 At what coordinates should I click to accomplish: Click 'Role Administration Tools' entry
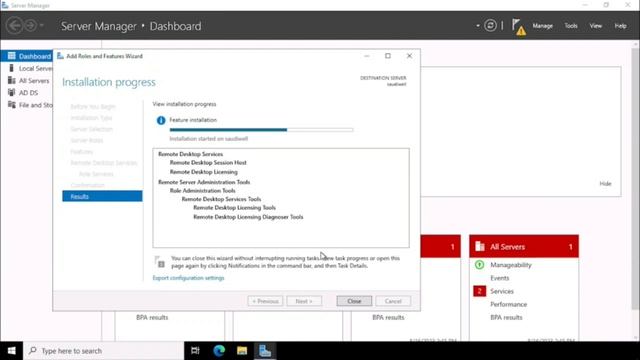[x=202, y=191]
